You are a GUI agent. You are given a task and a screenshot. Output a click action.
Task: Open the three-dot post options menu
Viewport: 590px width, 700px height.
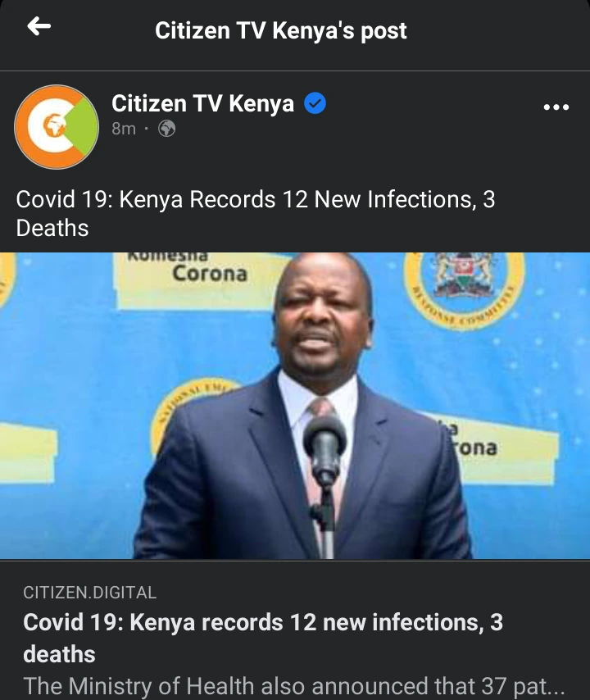556,107
